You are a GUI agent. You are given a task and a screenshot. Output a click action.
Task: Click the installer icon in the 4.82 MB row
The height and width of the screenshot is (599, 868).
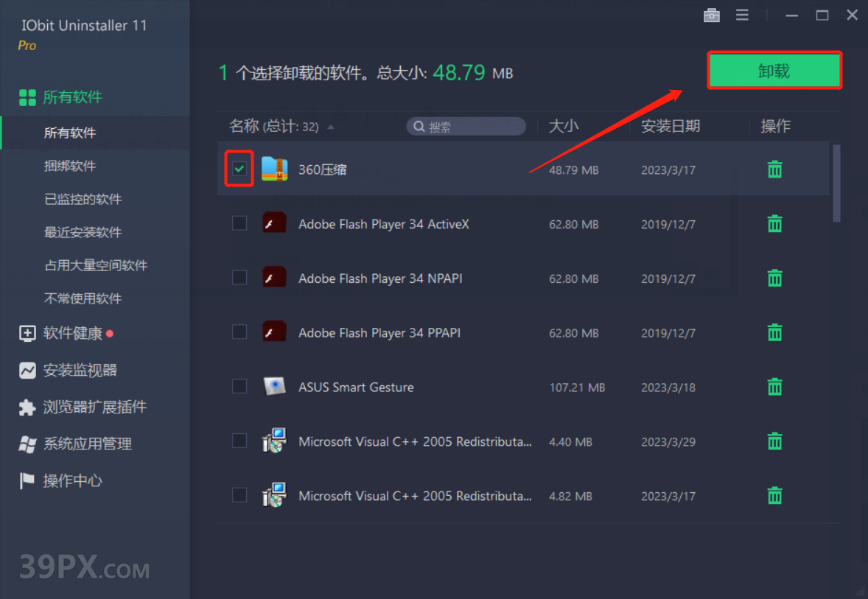tap(275, 495)
